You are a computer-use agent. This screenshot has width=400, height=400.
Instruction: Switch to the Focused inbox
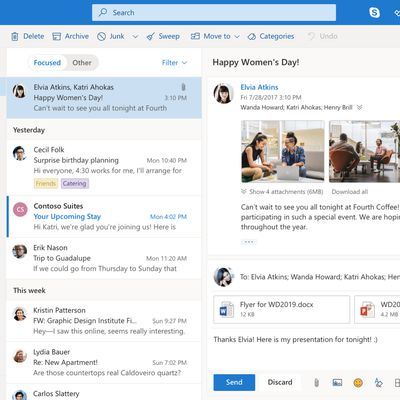pyautogui.click(x=47, y=63)
